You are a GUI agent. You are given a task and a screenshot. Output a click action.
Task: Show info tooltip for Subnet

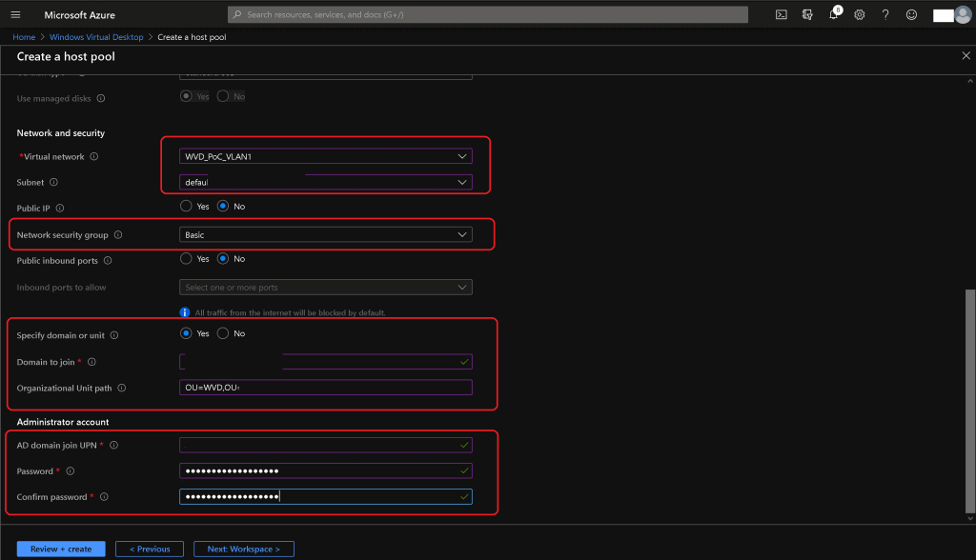click(x=53, y=182)
